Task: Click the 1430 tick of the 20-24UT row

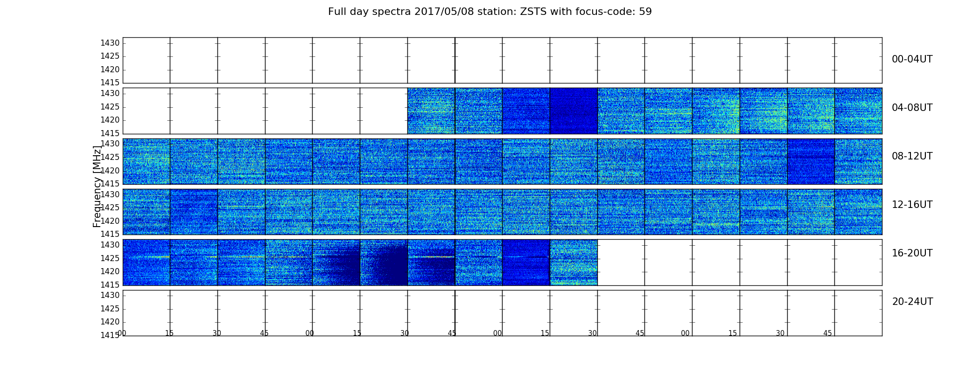Action: (110, 296)
